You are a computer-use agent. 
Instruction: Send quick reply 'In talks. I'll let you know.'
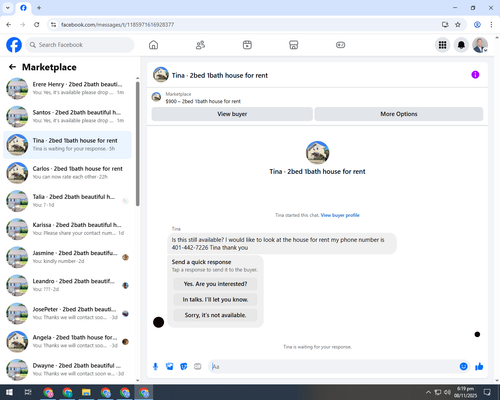tap(215, 300)
